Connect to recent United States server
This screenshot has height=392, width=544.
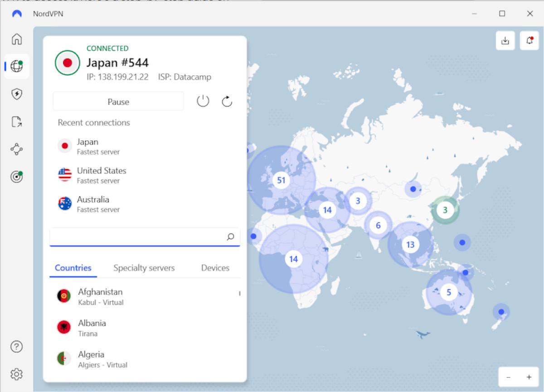tap(145, 175)
